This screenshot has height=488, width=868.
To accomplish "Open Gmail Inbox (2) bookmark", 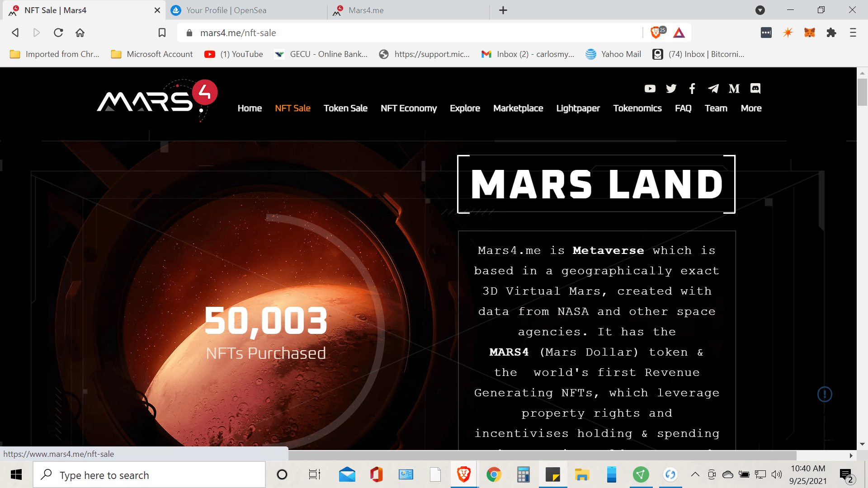I will point(528,54).
